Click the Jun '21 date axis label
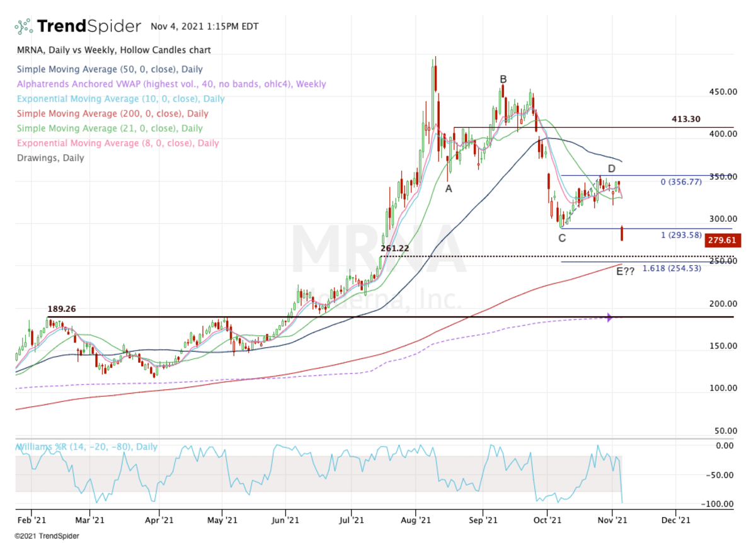Viewport: 756px width, 543px height. point(285,520)
